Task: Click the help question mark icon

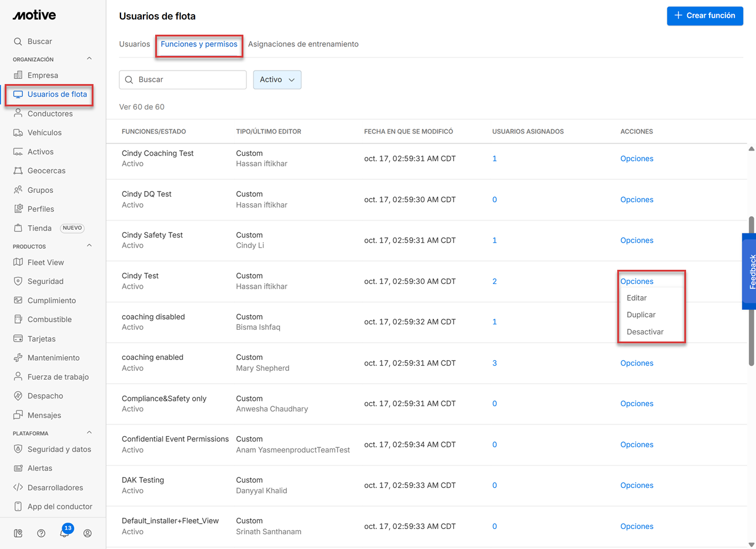Action: (x=41, y=533)
